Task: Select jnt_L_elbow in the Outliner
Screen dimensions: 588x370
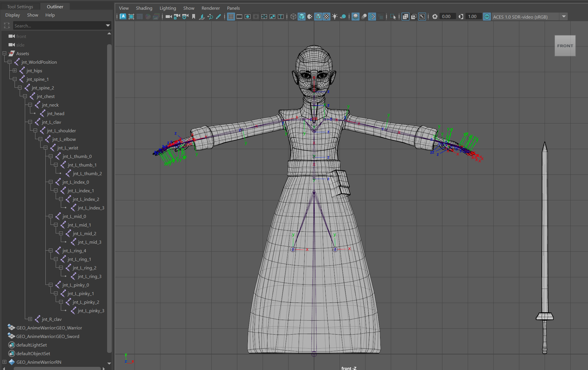Action: 64,139
